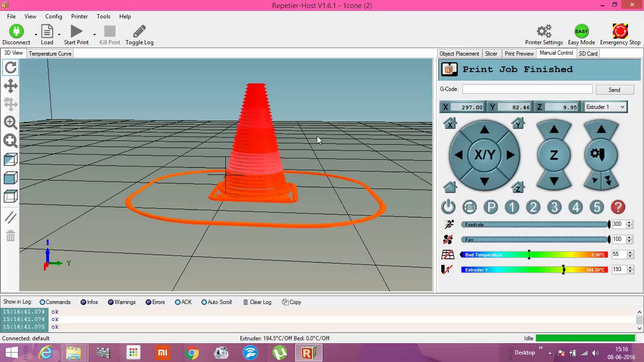Viewport: 644px width, 362px height.
Task: Click the Copy log button
Action: pos(291,302)
